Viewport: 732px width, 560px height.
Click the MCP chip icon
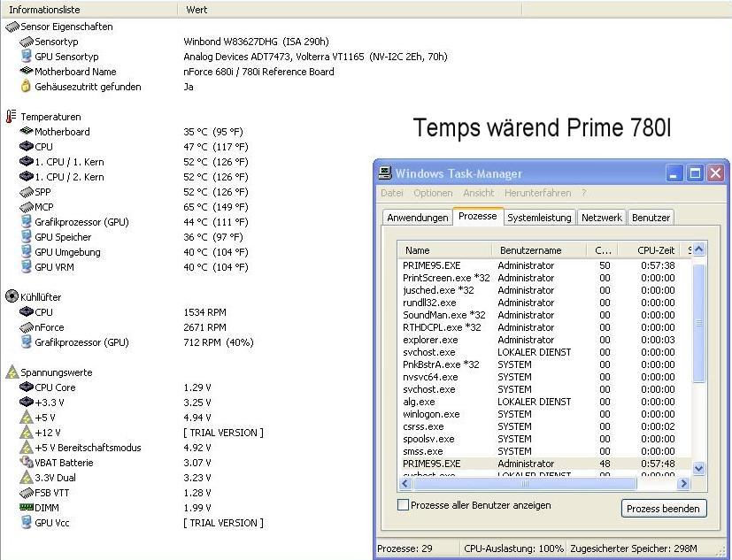[27, 207]
